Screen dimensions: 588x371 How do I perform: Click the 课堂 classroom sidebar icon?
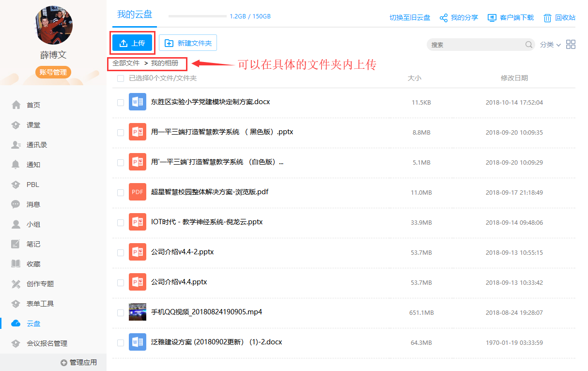pyautogui.click(x=16, y=125)
